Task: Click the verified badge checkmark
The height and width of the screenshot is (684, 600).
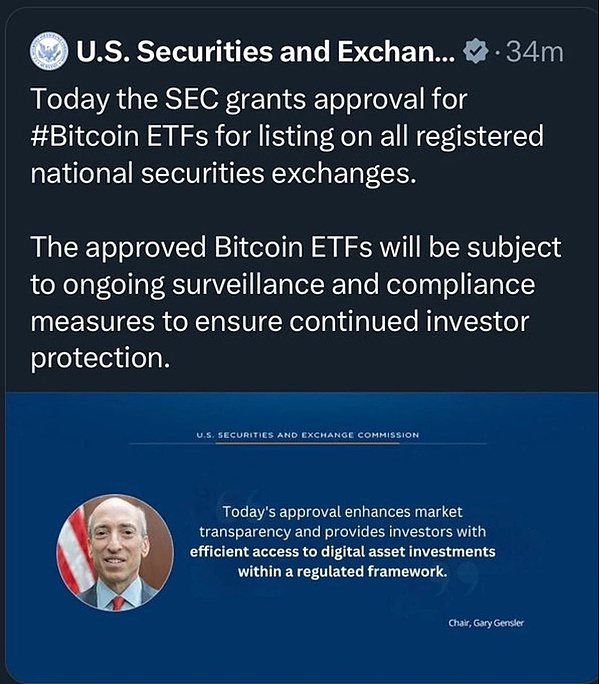Action: click(476, 52)
